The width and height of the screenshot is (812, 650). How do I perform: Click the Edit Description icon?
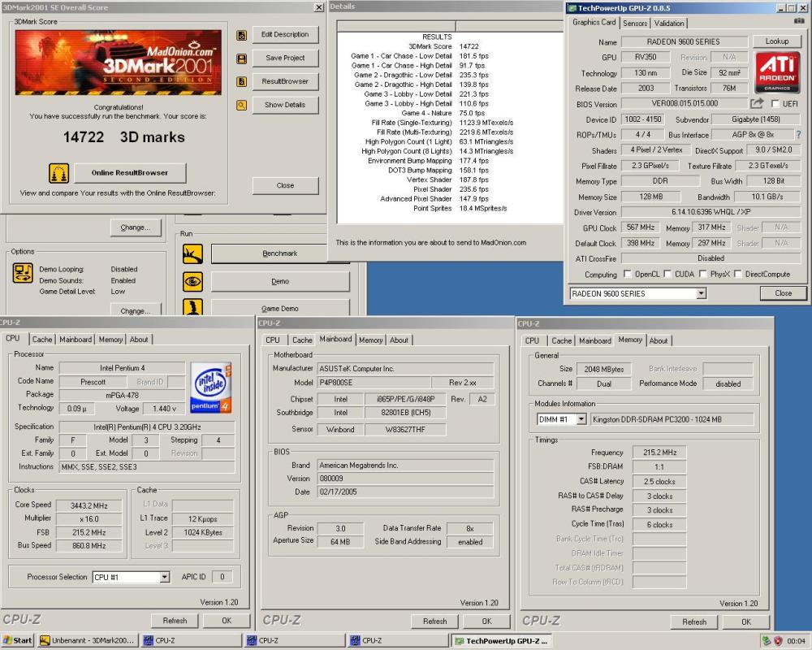click(x=241, y=35)
